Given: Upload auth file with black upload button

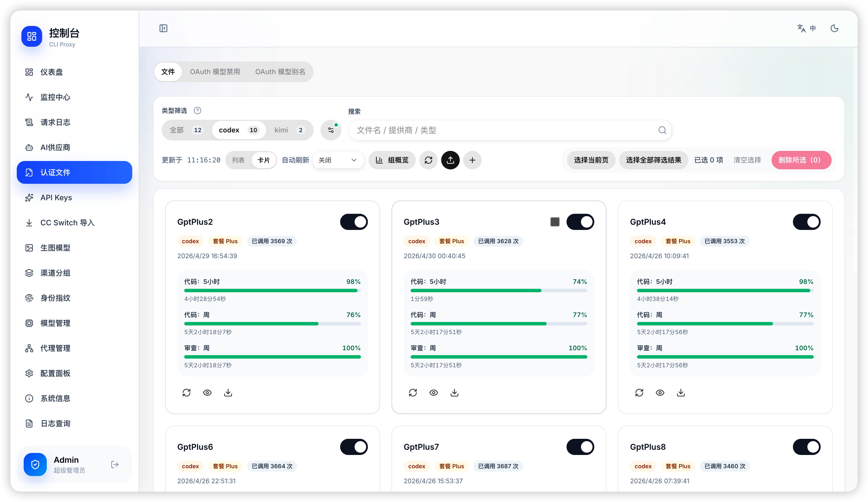Looking at the screenshot, I should [450, 160].
